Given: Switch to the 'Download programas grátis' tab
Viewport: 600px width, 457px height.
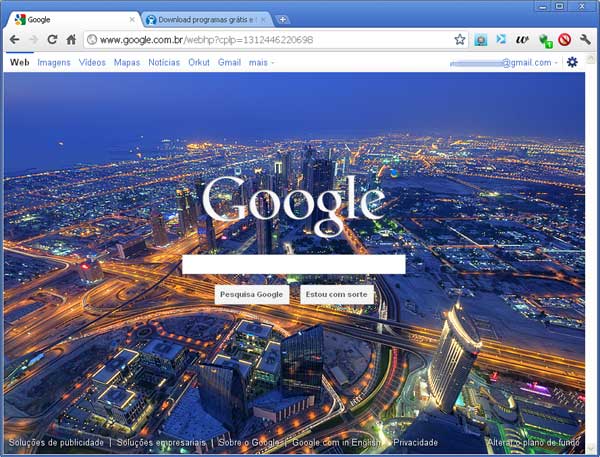Looking at the screenshot, I should (205, 19).
